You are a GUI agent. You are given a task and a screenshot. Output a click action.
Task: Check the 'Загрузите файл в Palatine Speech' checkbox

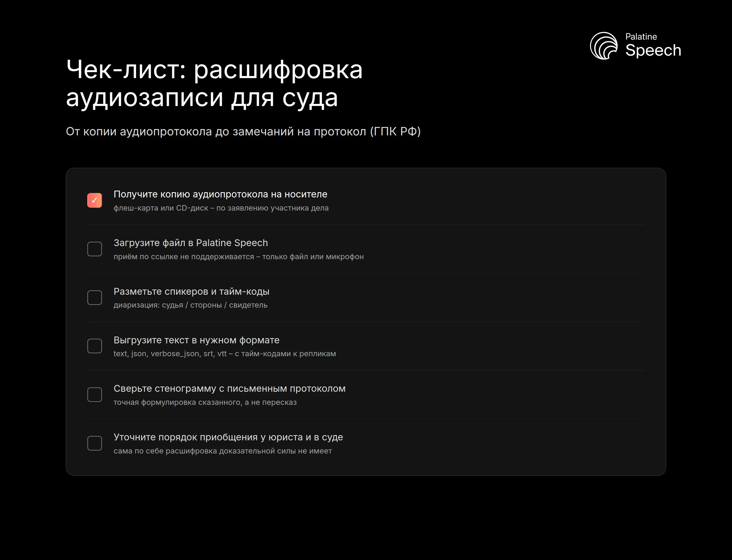pos(95,249)
